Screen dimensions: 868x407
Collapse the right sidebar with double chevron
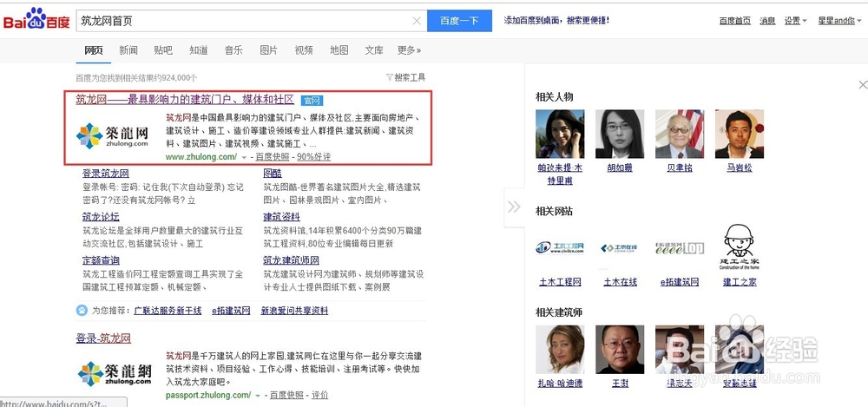[514, 207]
